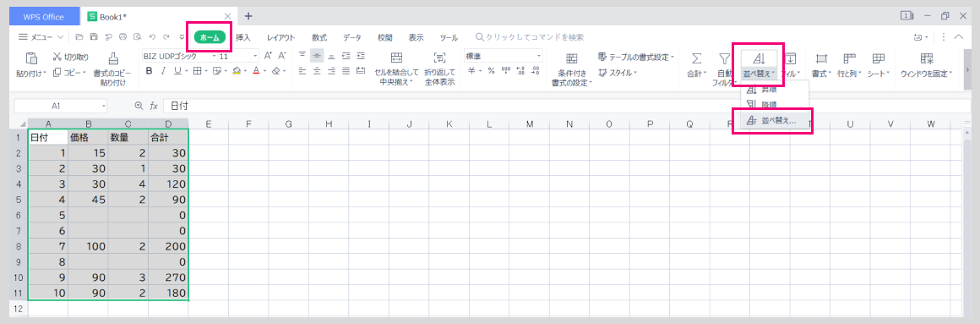The height and width of the screenshot is (324, 980).
Task: Increase font size with A+ icon
Action: (268, 56)
